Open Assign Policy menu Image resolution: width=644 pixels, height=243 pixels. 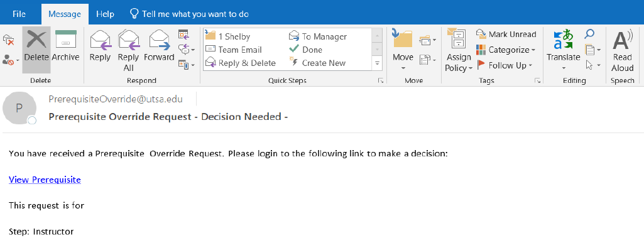point(459,50)
